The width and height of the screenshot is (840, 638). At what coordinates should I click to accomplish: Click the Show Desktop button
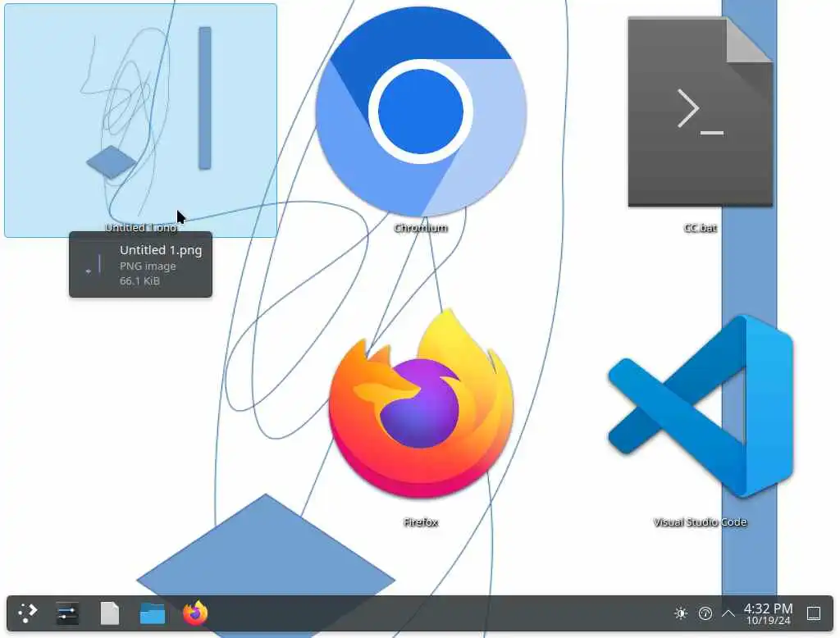tap(814, 613)
